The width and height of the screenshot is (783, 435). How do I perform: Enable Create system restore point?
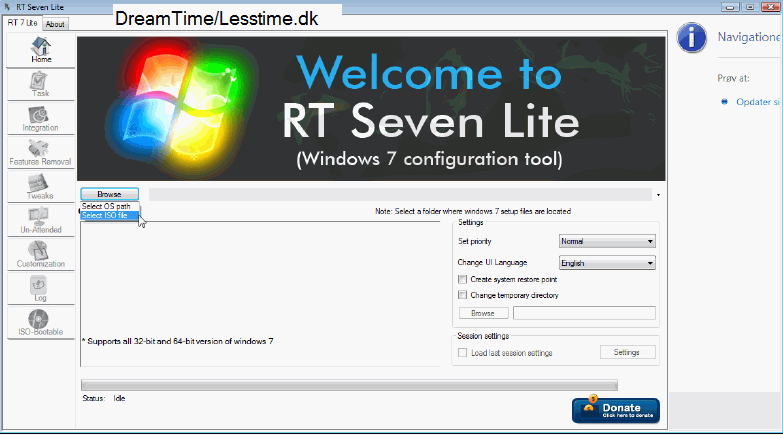[x=462, y=279]
